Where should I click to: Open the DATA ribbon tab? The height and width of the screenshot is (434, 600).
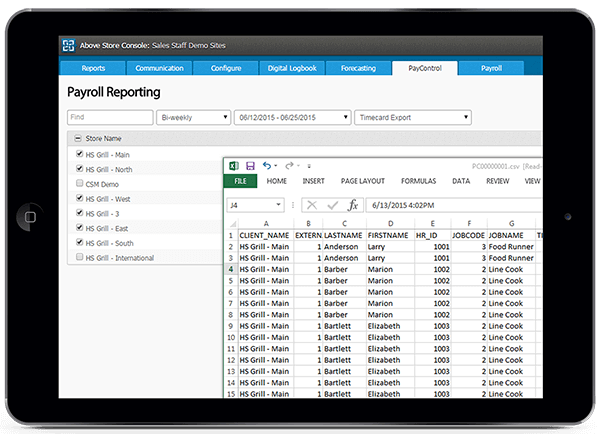pos(461,181)
